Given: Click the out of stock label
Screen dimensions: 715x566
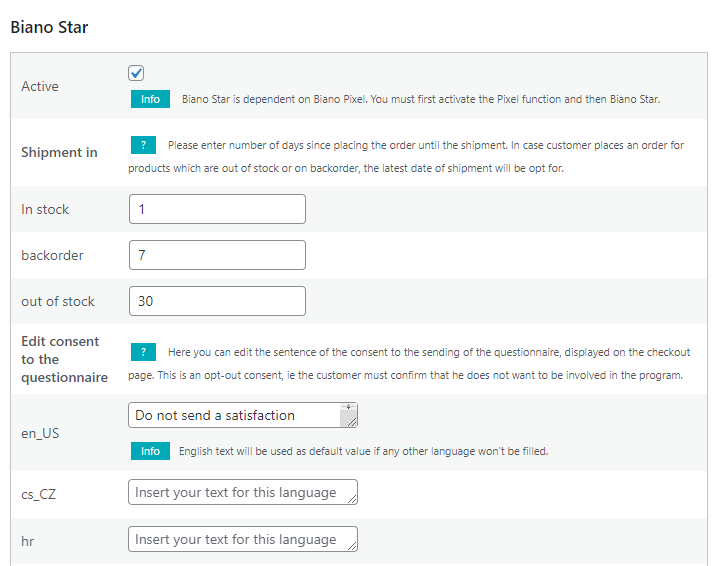Looking at the screenshot, I should coord(58,301).
